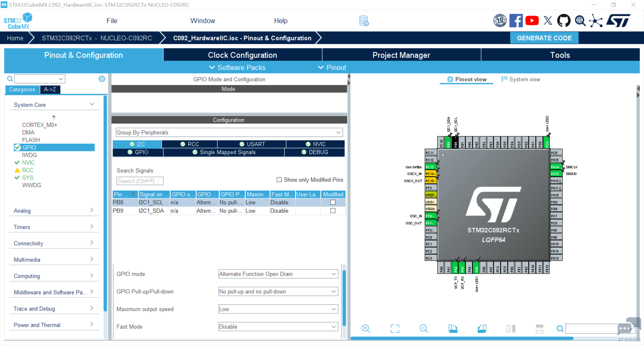
Task: Check the Modified box for PB8
Action: pyautogui.click(x=333, y=202)
